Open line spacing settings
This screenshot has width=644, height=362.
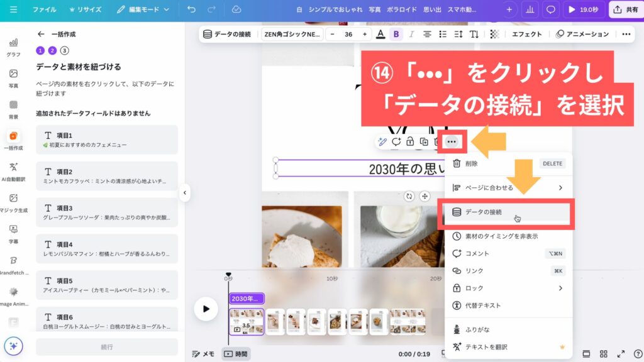click(x=458, y=35)
